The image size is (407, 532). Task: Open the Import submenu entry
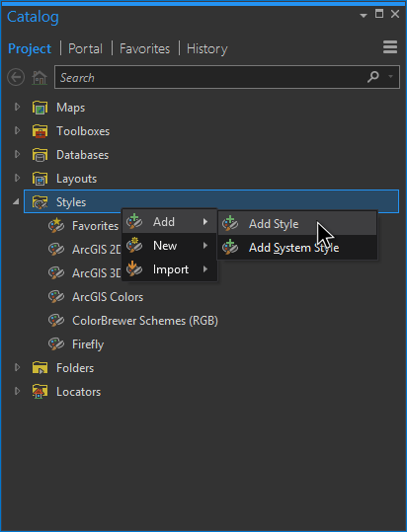point(169,269)
